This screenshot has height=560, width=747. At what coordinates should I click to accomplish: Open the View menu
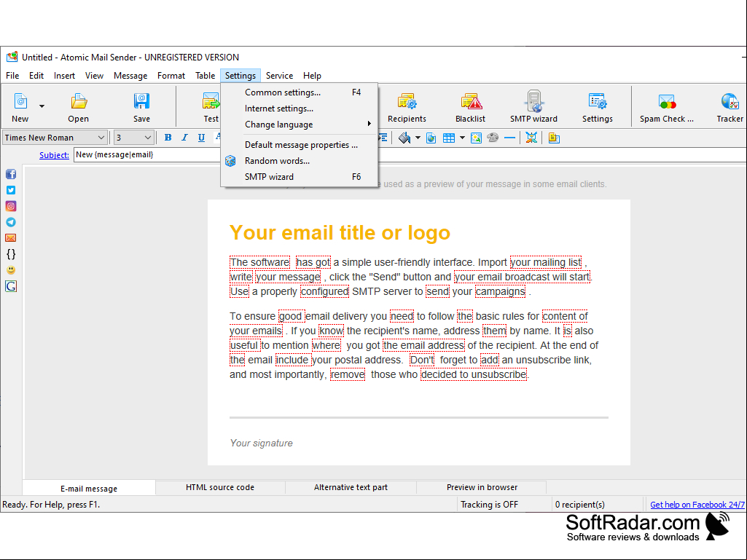click(94, 75)
